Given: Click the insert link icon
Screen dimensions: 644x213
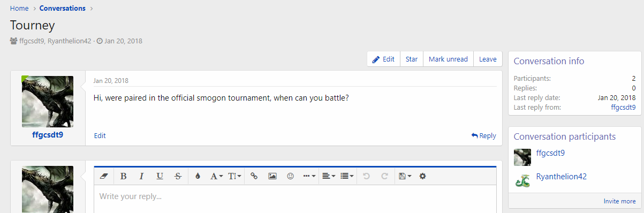Looking at the screenshot, I should click(x=254, y=176).
